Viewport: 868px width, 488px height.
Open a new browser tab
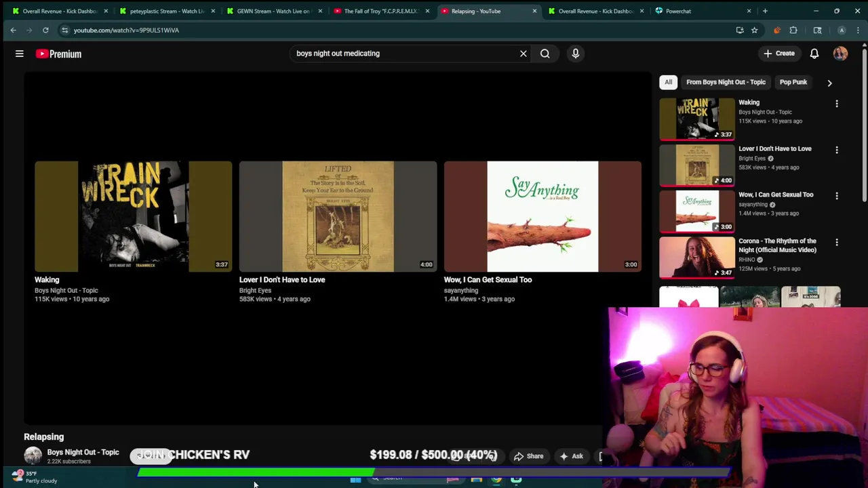tap(765, 11)
